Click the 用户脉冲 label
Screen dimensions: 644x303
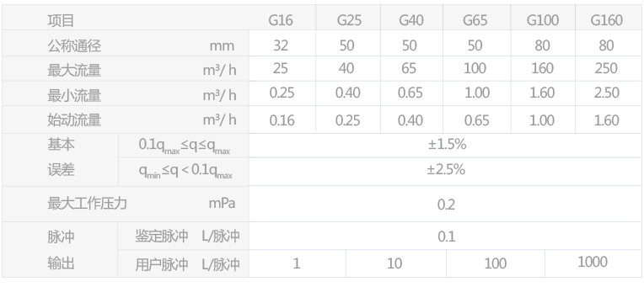162,265
